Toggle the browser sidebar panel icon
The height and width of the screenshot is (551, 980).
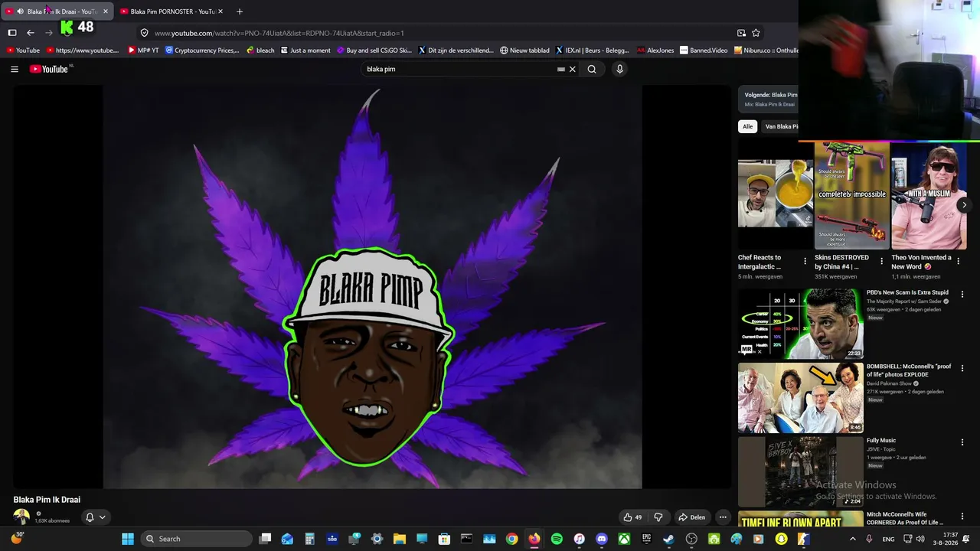pyautogui.click(x=12, y=33)
